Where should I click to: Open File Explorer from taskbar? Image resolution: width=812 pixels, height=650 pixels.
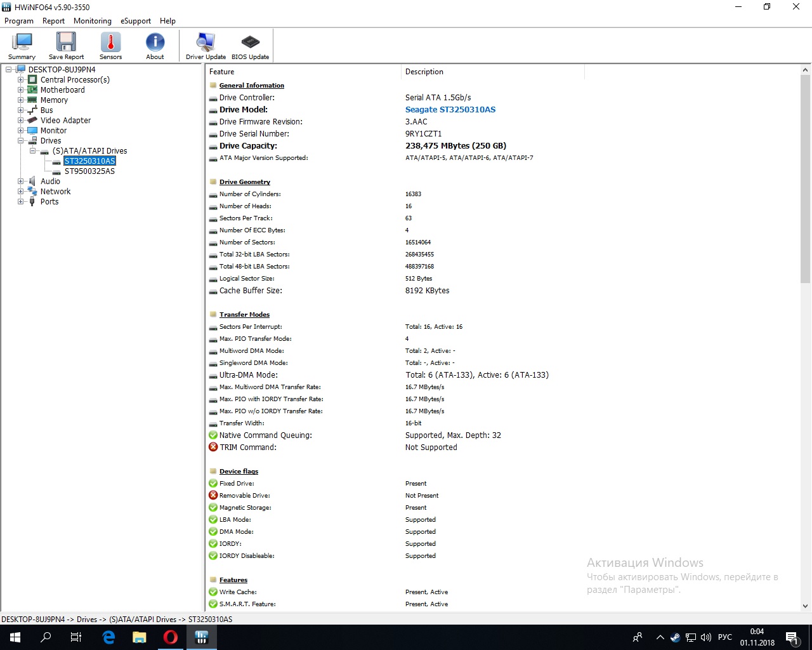pyautogui.click(x=140, y=637)
